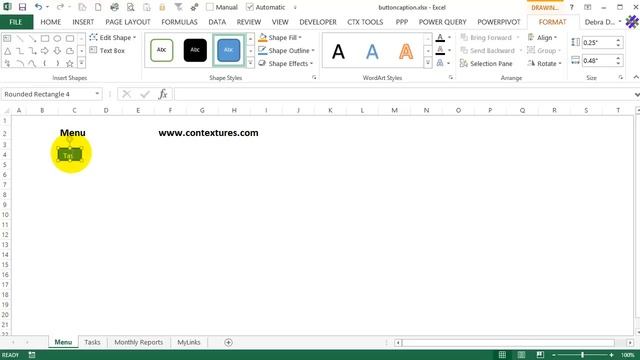This screenshot has width=640, height=360.
Task: Select the green rounded rectangle shape
Action: pos(70,155)
